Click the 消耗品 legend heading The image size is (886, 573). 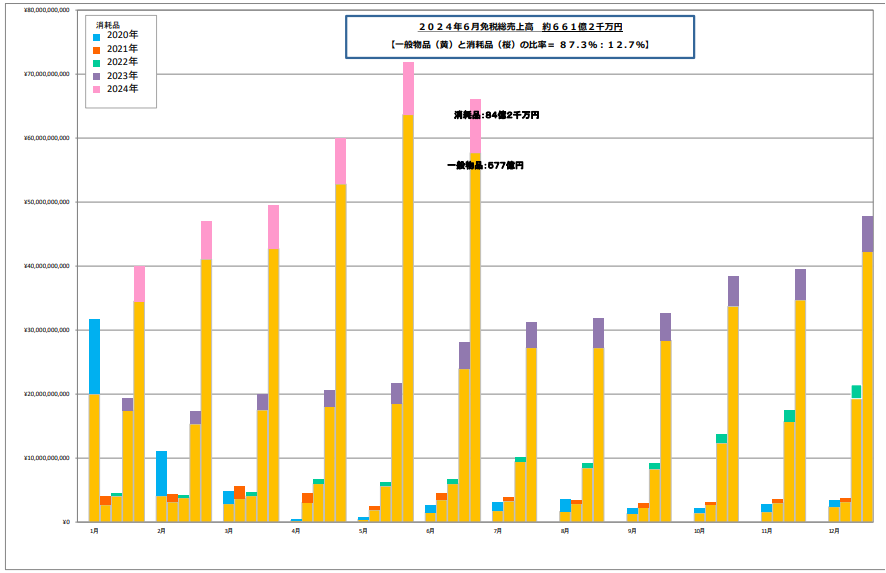coord(109,23)
